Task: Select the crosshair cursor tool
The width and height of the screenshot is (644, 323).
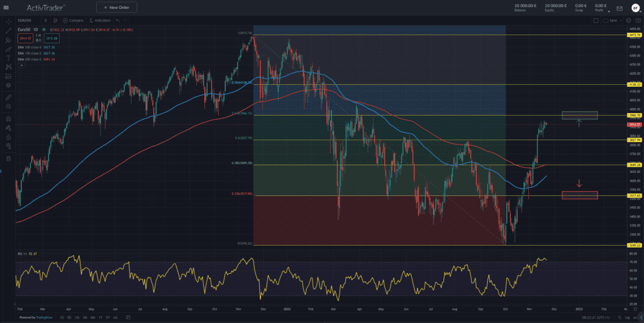Action: point(8,21)
